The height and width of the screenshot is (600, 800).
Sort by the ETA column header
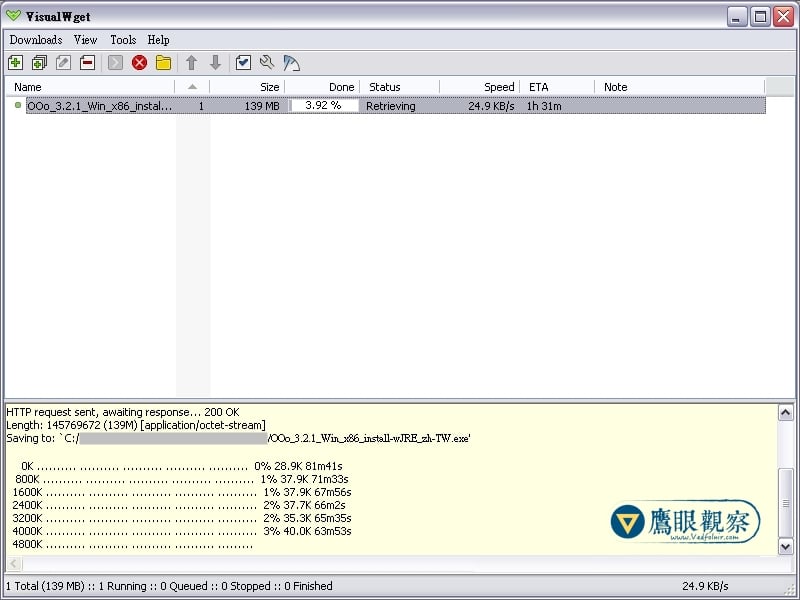click(557, 87)
